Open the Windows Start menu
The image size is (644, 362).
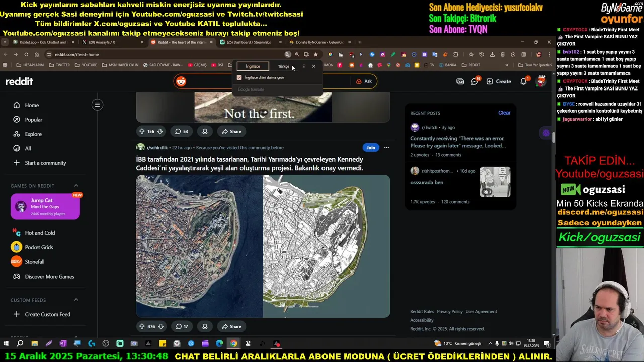pos(6,343)
